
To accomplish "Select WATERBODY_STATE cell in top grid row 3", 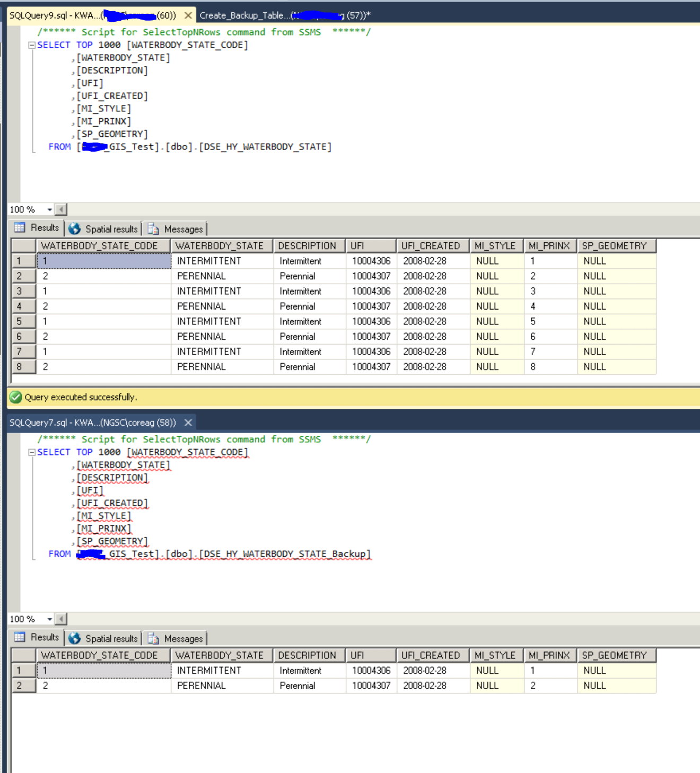I will pos(222,291).
